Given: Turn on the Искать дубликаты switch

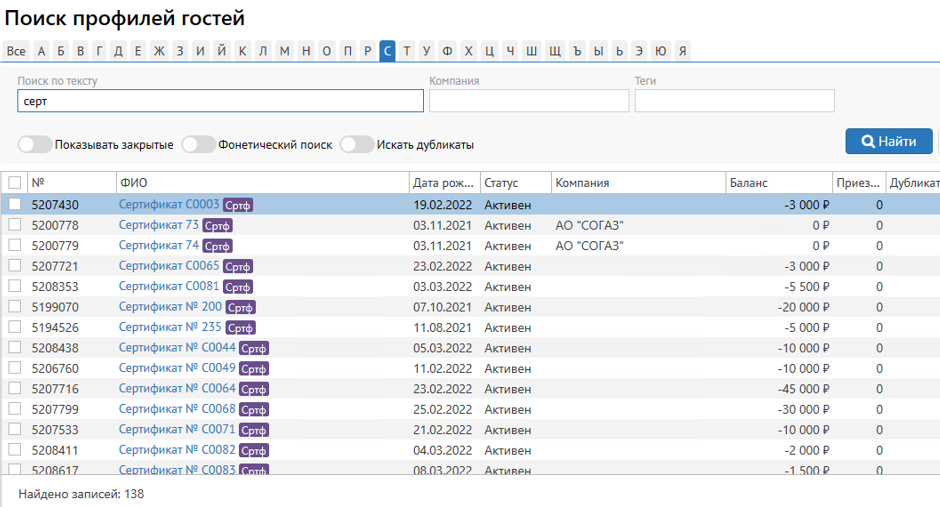Looking at the screenshot, I should point(356,145).
